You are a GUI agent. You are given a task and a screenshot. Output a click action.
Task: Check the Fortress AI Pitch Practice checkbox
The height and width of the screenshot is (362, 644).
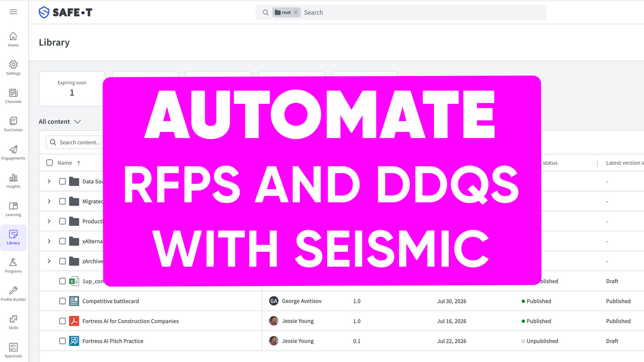(x=62, y=341)
